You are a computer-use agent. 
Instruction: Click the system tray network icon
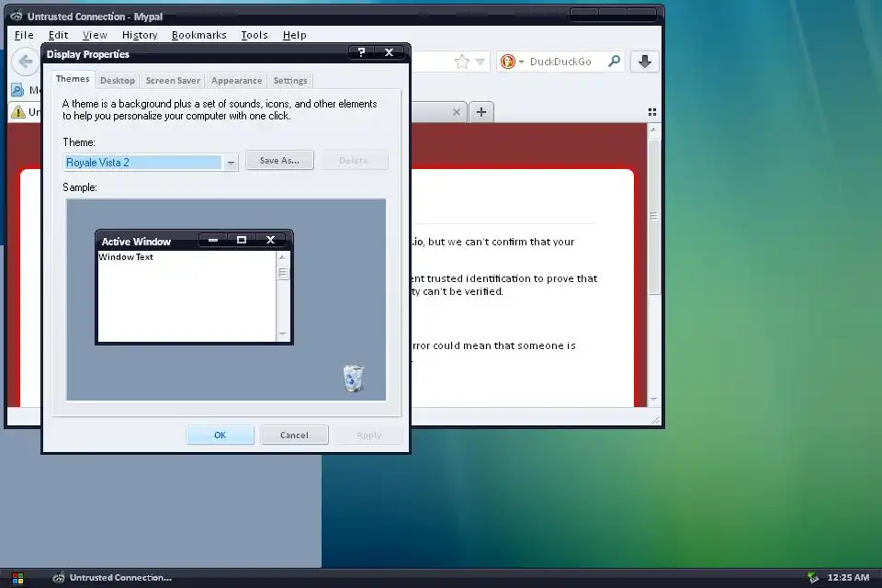click(813, 577)
